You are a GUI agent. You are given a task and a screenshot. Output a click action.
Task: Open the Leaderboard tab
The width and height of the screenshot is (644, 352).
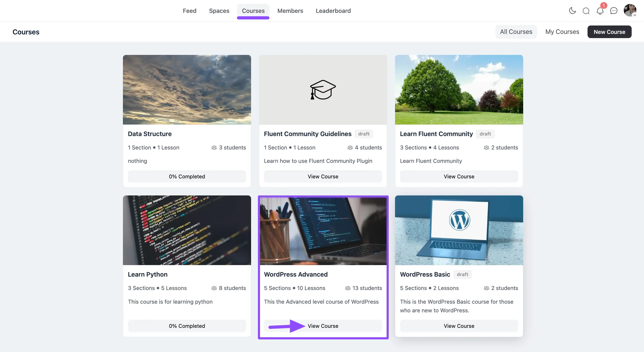tap(333, 11)
